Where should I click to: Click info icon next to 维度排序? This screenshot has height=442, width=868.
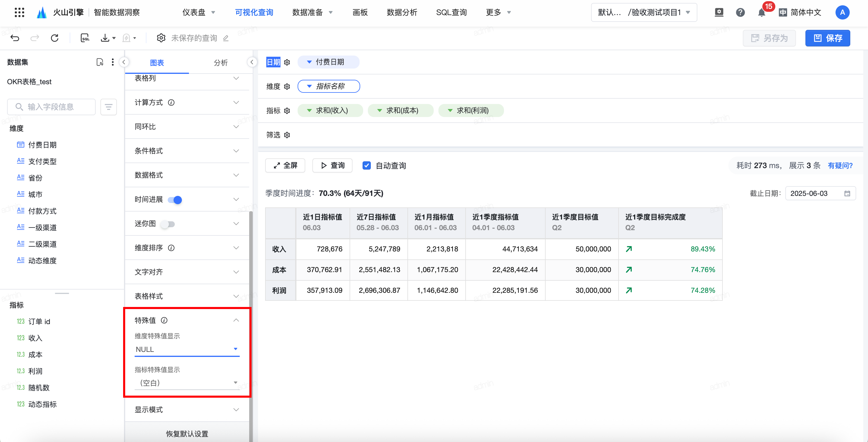click(171, 248)
